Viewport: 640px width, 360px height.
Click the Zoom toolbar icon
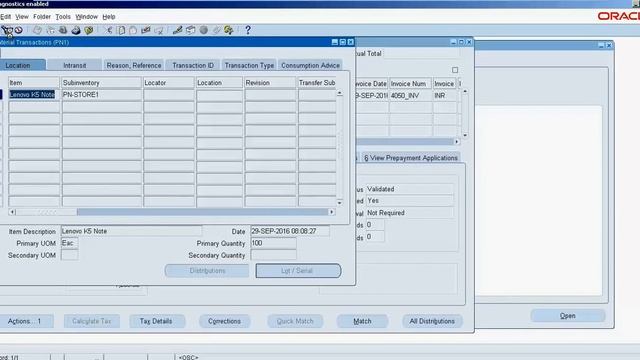pos(190,30)
